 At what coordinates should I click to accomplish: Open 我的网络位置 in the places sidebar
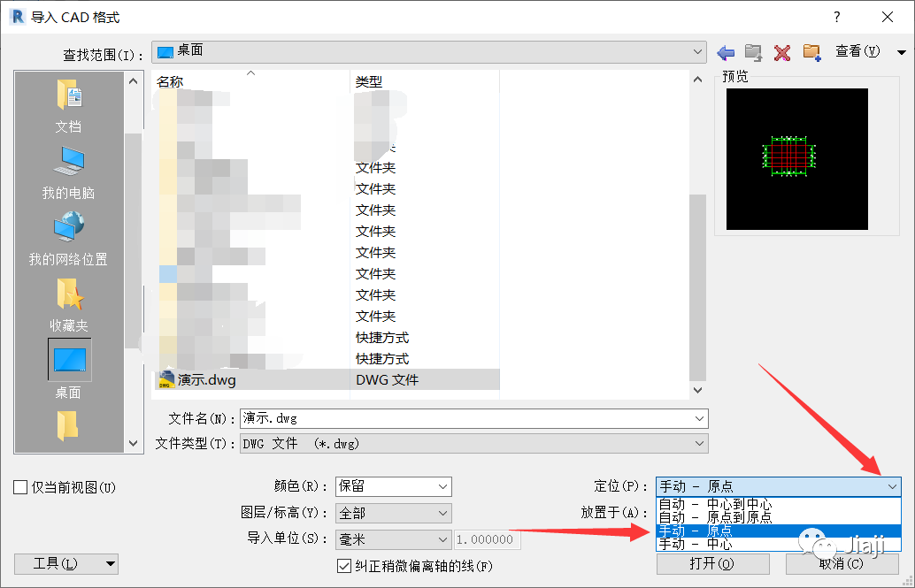click(x=69, y=238)
